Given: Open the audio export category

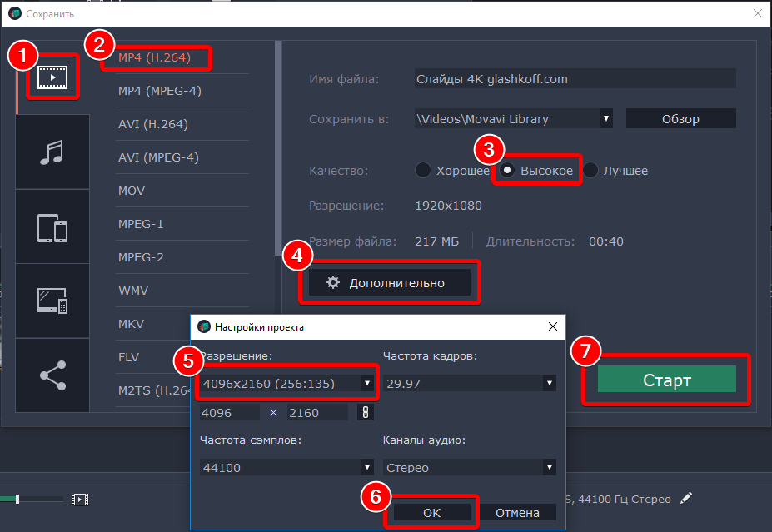Looking at the screenshot, I should 52,152.
